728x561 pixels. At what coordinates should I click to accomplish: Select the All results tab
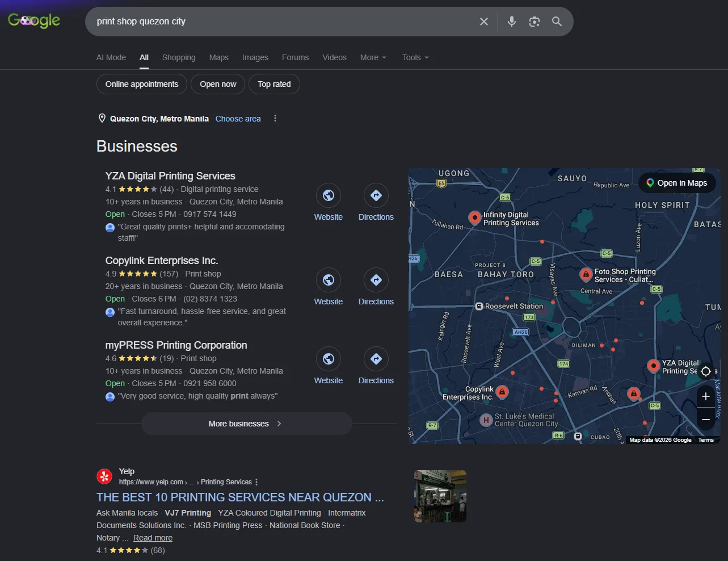pos(144,57)
